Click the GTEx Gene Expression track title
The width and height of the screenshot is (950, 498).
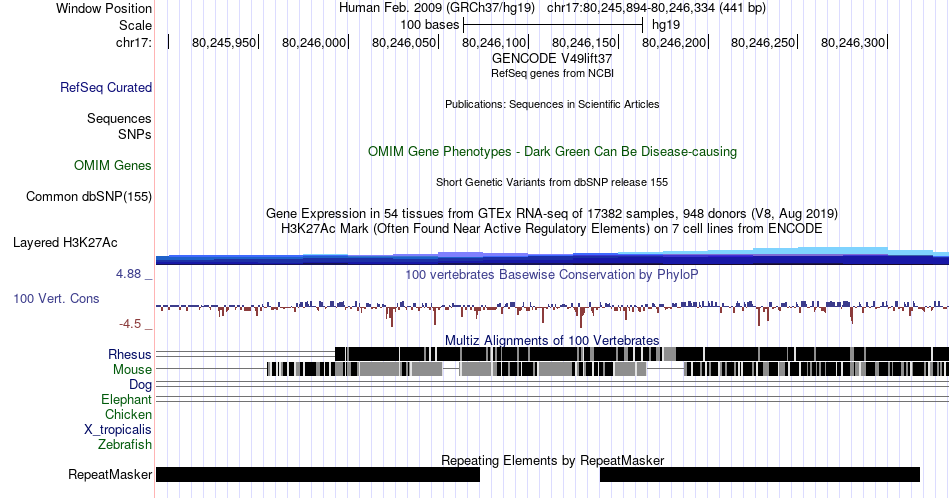552,213
